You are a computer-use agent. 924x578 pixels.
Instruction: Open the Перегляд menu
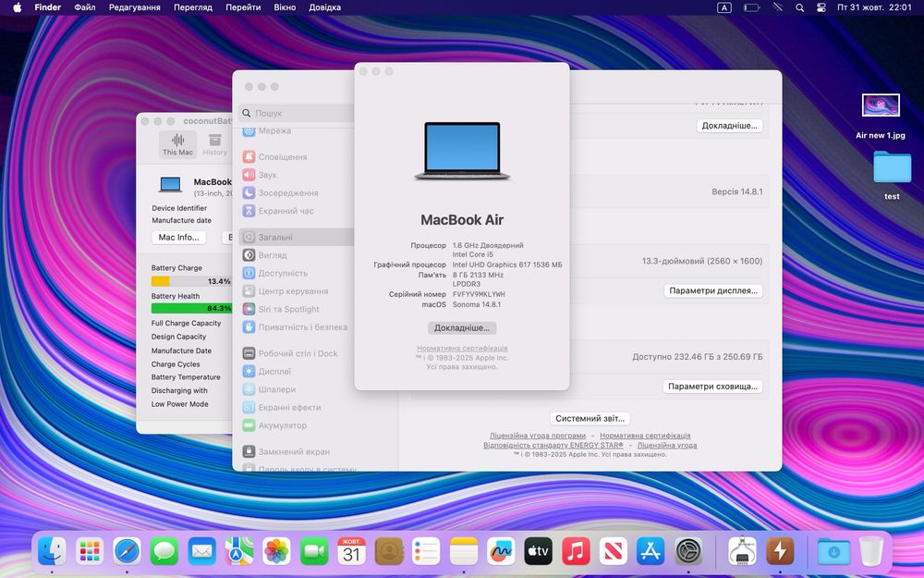click(193, 7)
